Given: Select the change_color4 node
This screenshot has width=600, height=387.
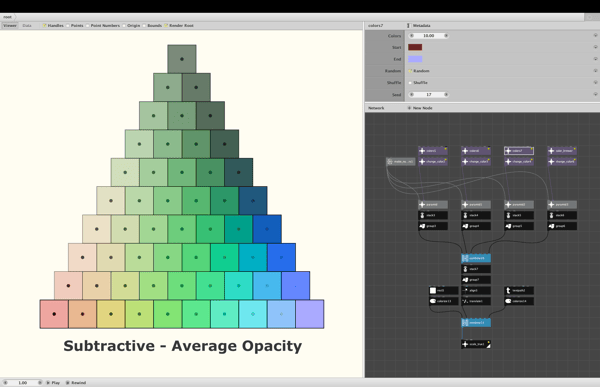Looking at the screenshot, I should pos(519,162).
